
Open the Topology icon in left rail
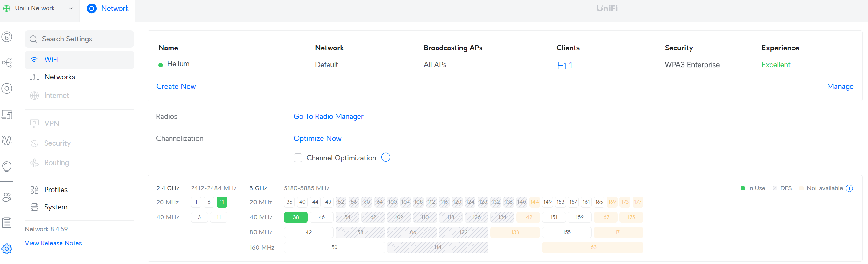(x=7, y=62)
